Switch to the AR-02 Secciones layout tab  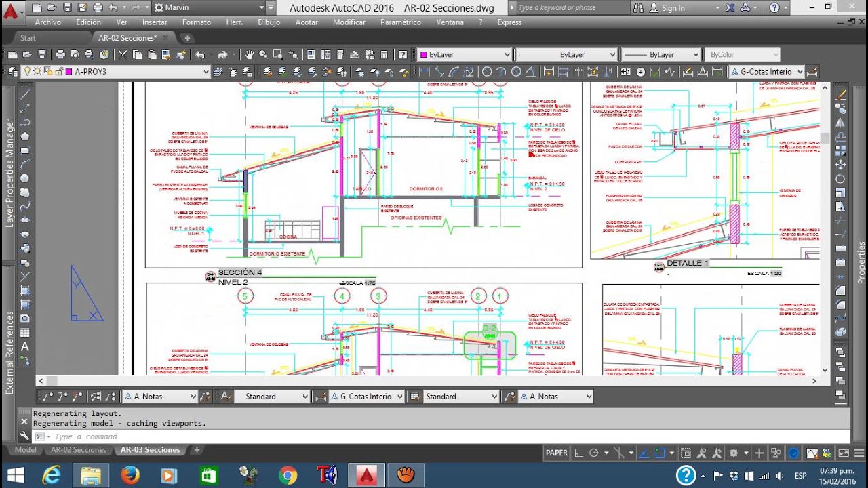click(79, 450)
